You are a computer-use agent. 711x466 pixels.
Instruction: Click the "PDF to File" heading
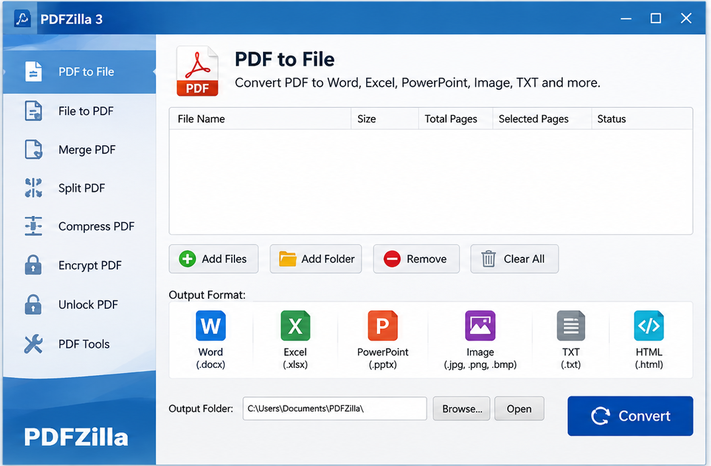(x=284, y=59)
